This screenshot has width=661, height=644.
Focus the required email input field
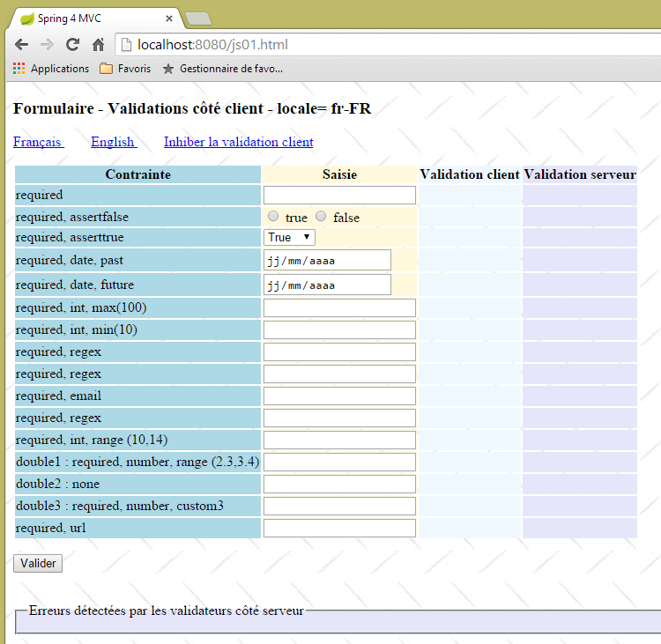click(x=339, y=396)
